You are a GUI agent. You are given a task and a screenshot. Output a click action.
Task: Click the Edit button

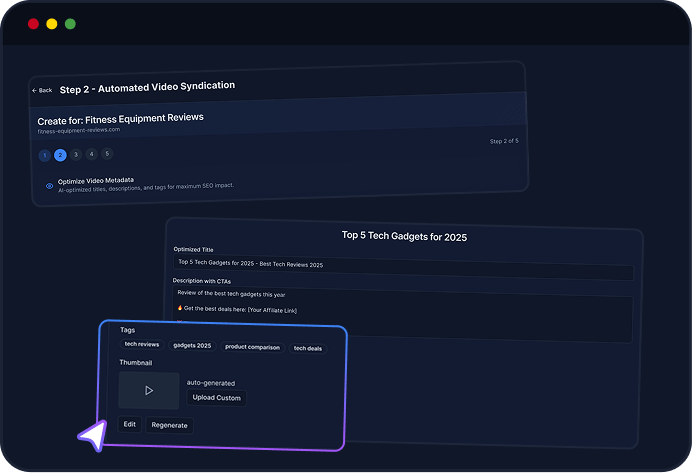(130, 424)
